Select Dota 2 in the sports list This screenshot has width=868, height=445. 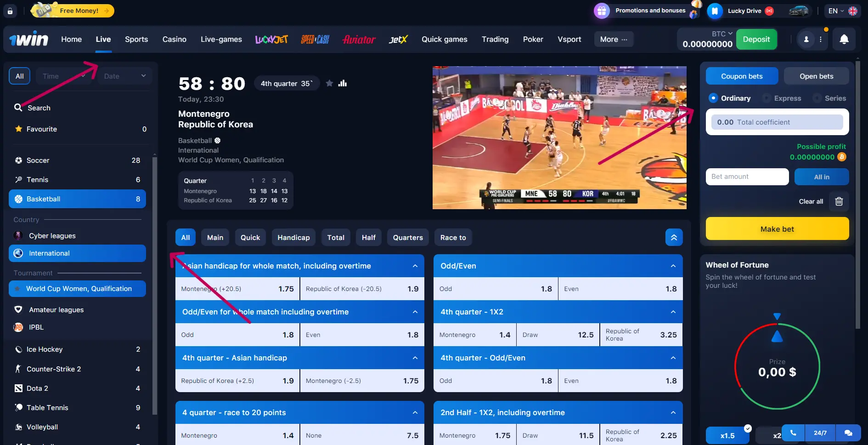click(x=77, y=388)
